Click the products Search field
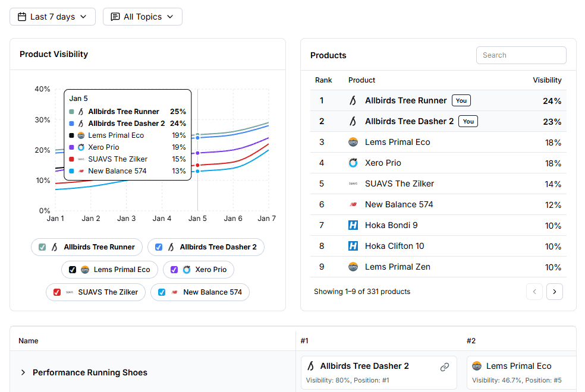Image resolution: width=585 pixels, height=392 pixels. (521, 55)
